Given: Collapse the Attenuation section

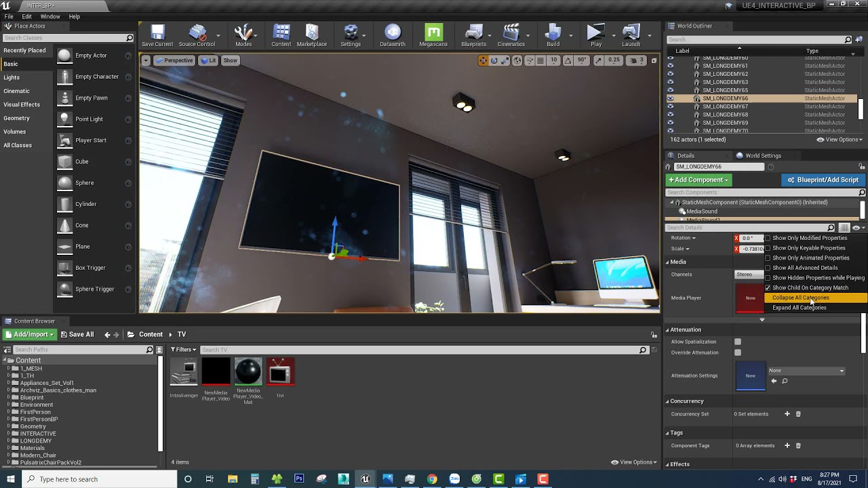Looking at the screenshot, I should pyautogui.click(x=667, y=330).
